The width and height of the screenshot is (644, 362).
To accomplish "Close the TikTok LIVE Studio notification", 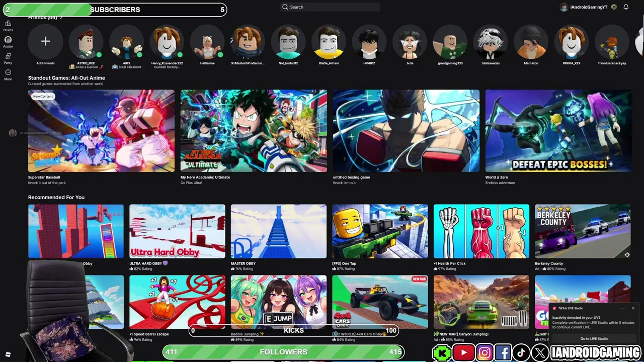I will click(x=633, y=308).
